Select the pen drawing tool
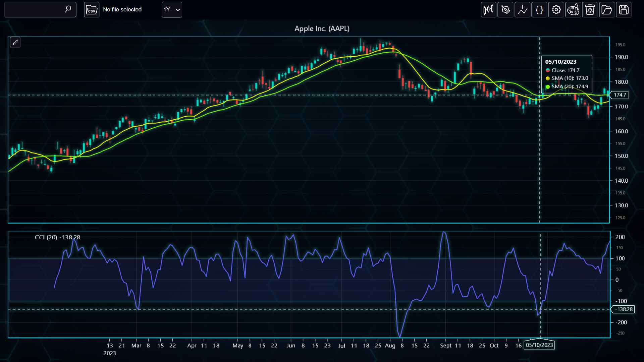Screen dimensions: 644x362 (505, 10)
